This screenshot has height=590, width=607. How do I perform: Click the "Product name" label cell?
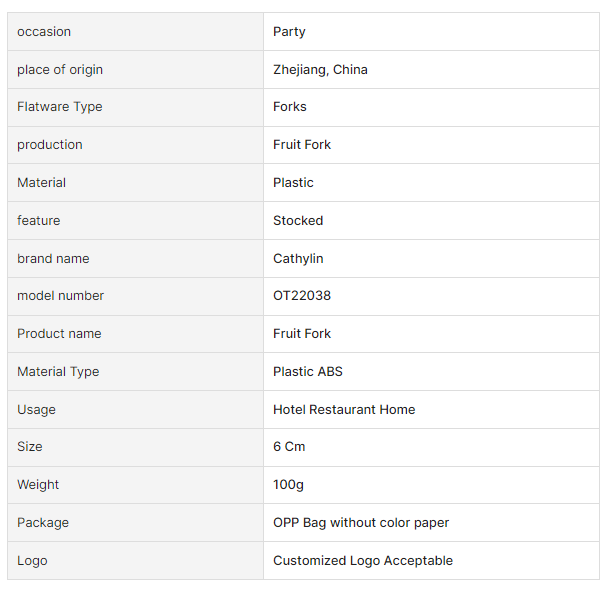point(59,334)
